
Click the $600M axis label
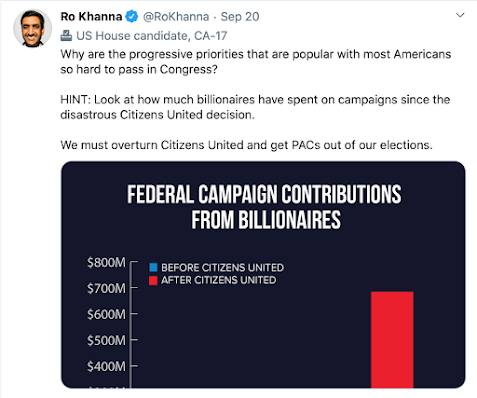click(106, 314)
